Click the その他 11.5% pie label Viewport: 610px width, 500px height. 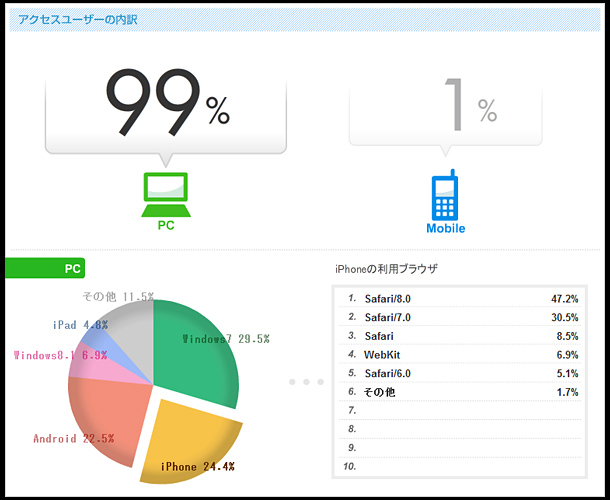pyautogui.click(x=118, y=297)
